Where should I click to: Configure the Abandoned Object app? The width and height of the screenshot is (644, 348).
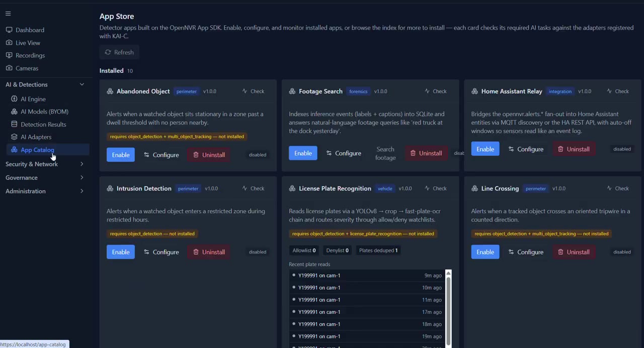[x=161, y=155]
